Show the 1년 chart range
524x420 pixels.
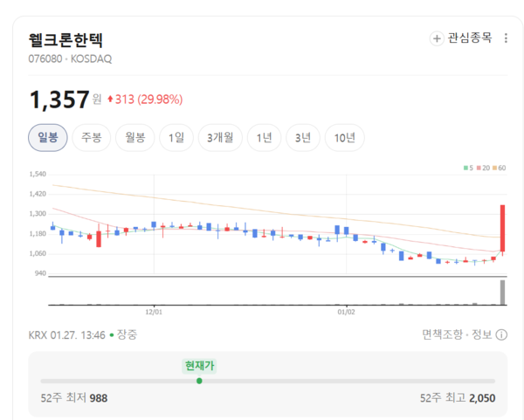(264, 138)
